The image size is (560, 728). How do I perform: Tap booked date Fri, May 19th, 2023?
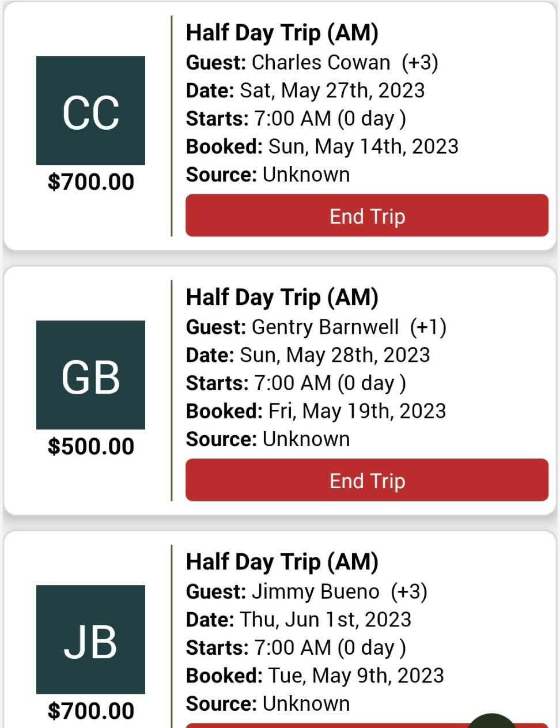pyautogui.click(x=357, y=411)
